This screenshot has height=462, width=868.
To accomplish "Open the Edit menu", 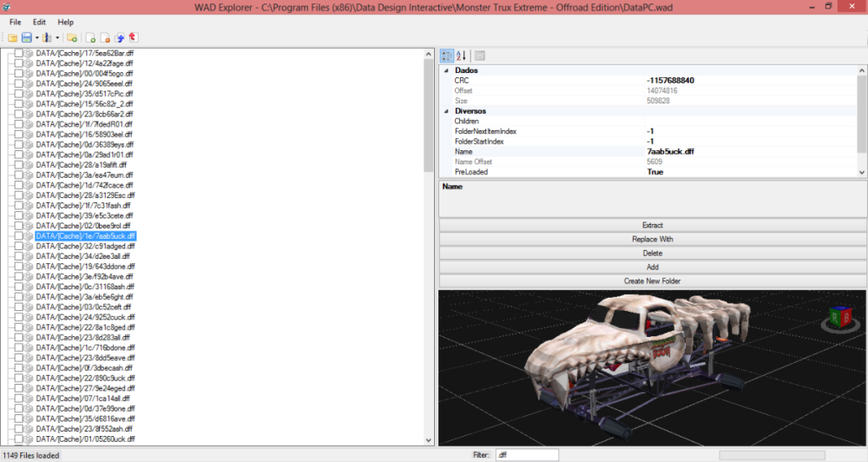I will pyautogui.click(x=39, y=23).
